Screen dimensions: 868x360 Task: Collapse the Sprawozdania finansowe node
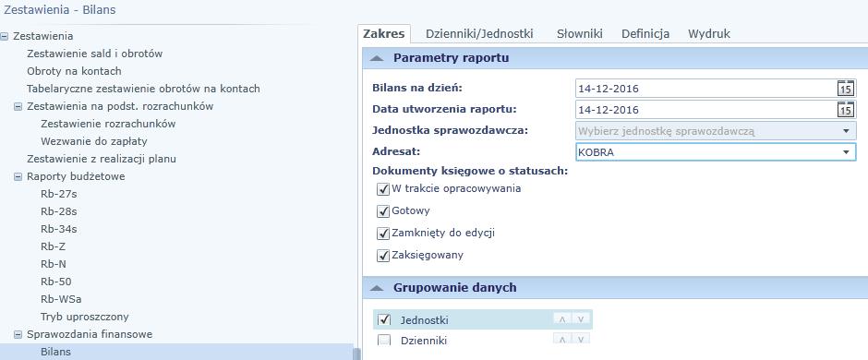(x=18, y=334)
